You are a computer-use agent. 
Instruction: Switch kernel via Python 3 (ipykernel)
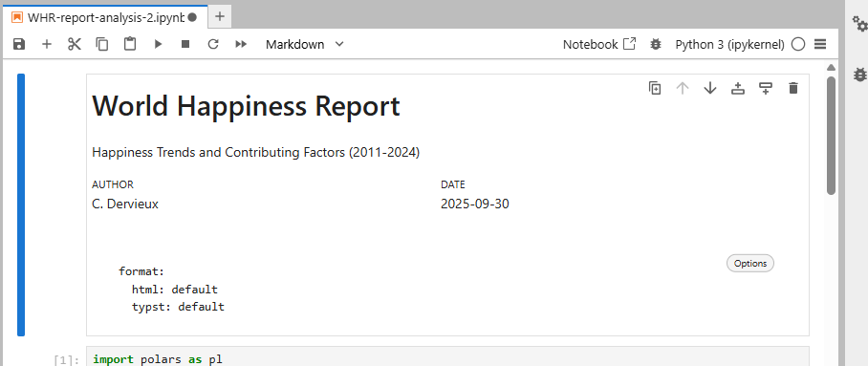pyautogui.click(x=729, y=44)
